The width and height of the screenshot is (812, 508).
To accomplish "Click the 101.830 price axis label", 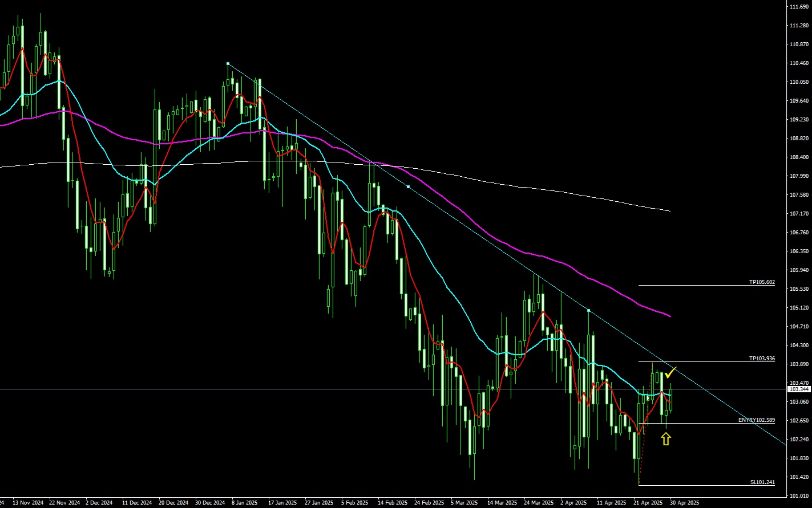I will 799,458.
